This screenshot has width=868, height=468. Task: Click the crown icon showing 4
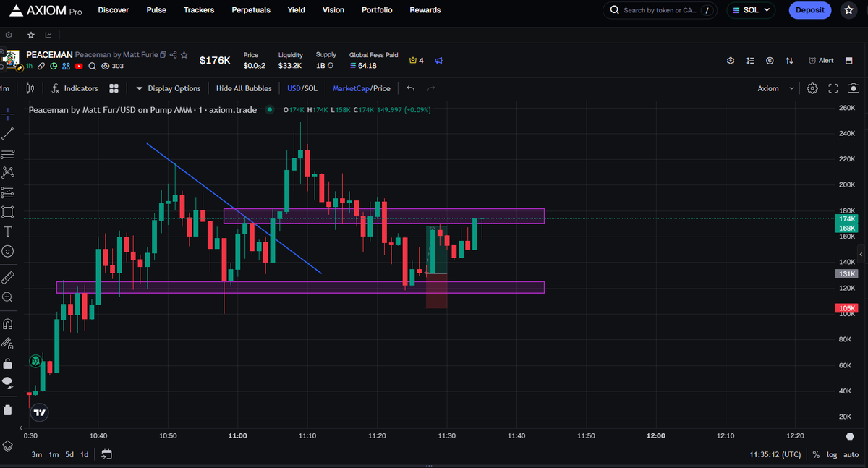pos(417,61)
